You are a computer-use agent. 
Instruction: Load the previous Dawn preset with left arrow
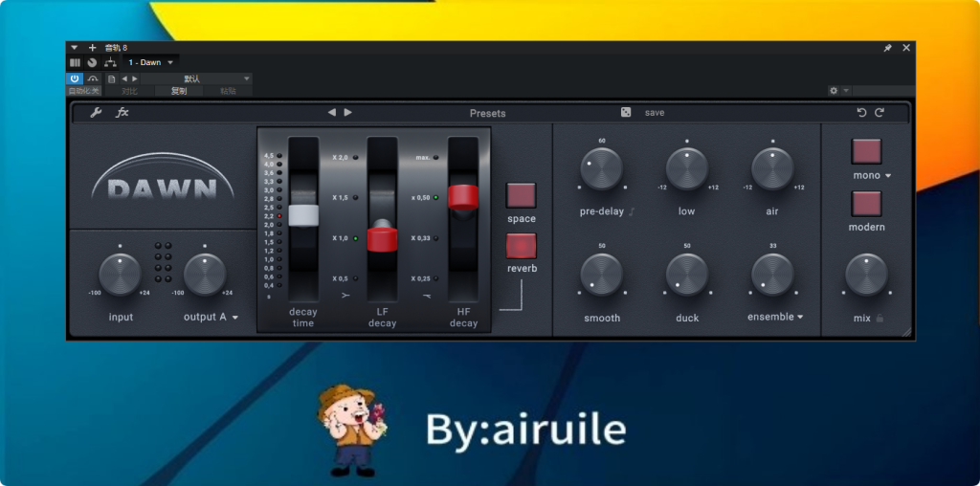tap(332, 113)
